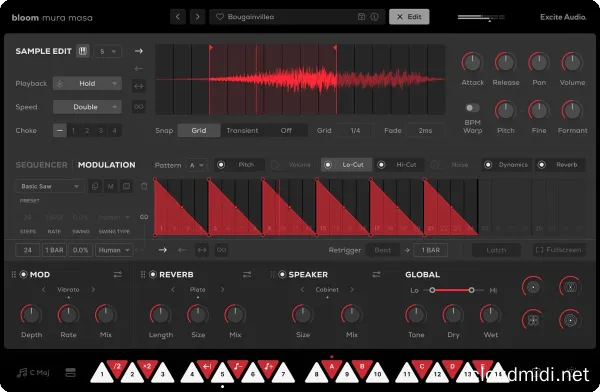
Task: Copy the modulation pattern with the copy icon
Action: (x=95, y=186)
